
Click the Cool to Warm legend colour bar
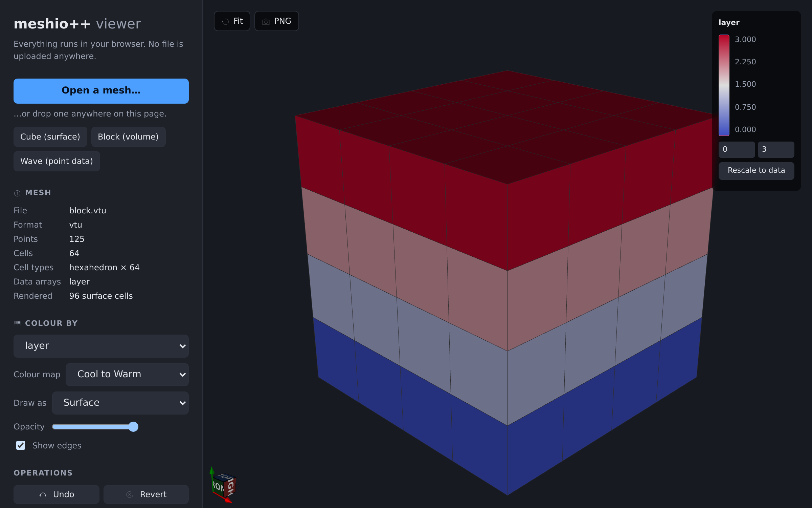(724, 85)
